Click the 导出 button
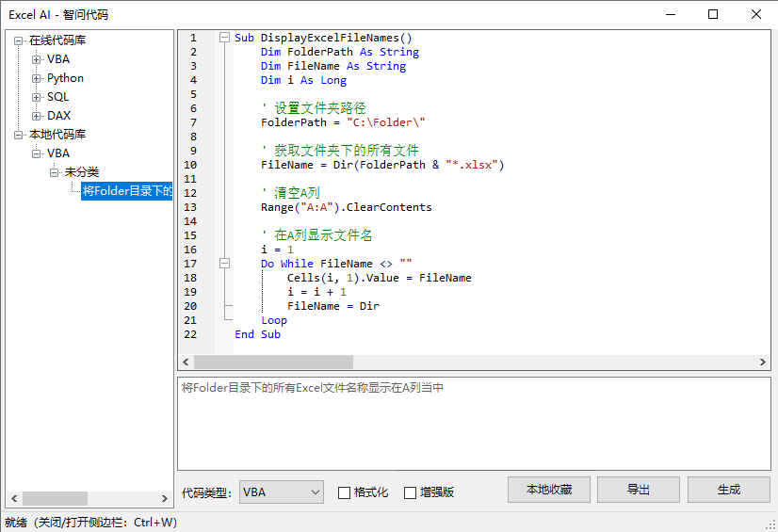The height and width of the screenshot is (532, 778). pyautogui.click(x=638, y=490)
